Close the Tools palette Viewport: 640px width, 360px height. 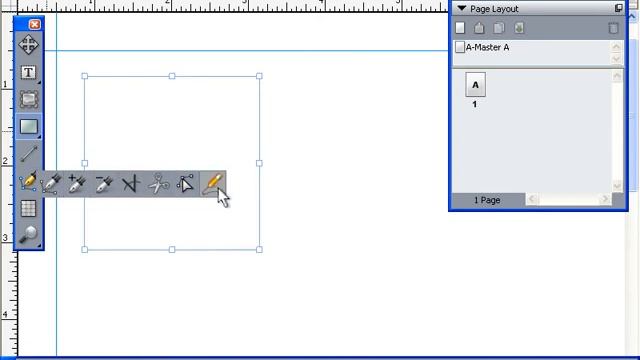[x=35, y=24]
